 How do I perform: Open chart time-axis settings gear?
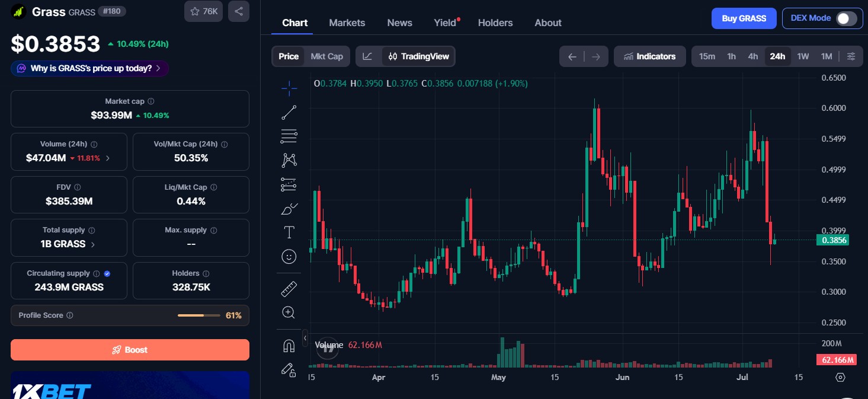[840, 377]
